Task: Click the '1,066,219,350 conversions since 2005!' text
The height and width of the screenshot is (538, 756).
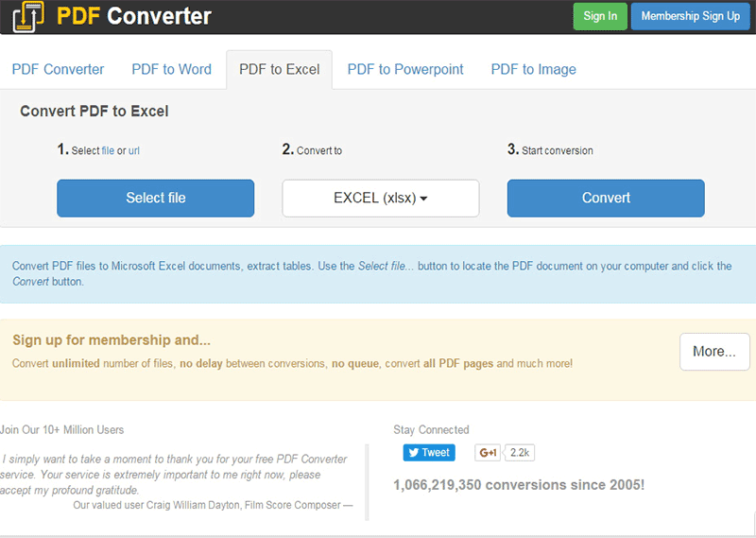Action: click(519, 484)
